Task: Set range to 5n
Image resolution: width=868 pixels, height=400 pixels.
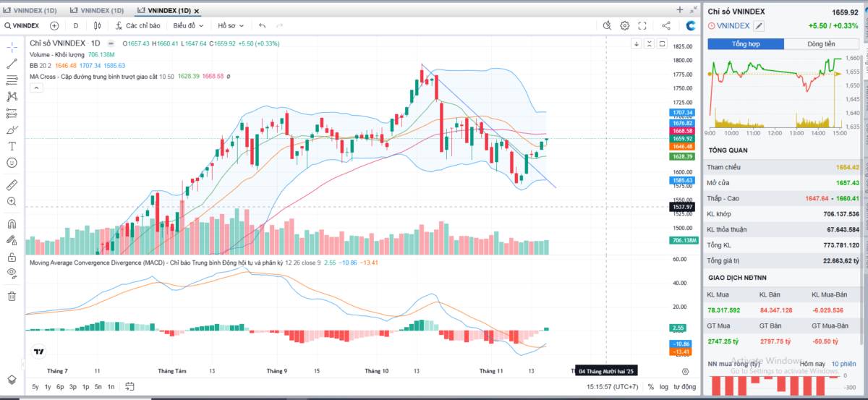Action: (x=98, y=387)
